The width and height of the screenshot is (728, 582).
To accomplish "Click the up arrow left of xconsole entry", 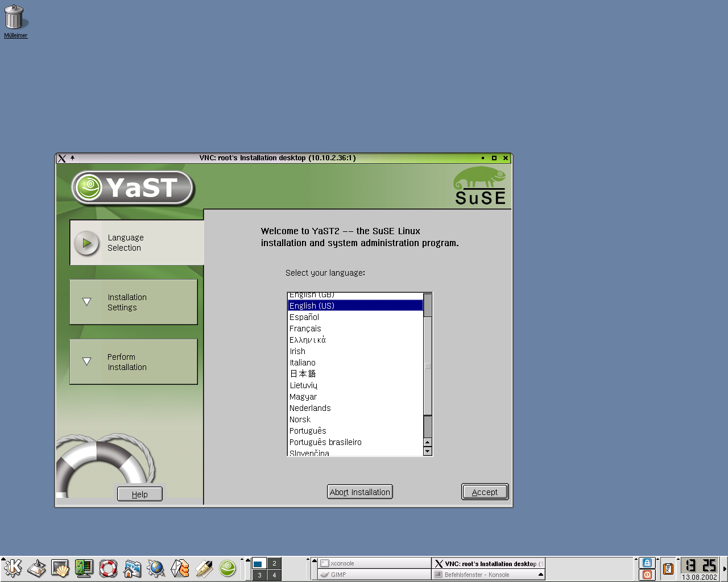I will click(x=315, y=560).
